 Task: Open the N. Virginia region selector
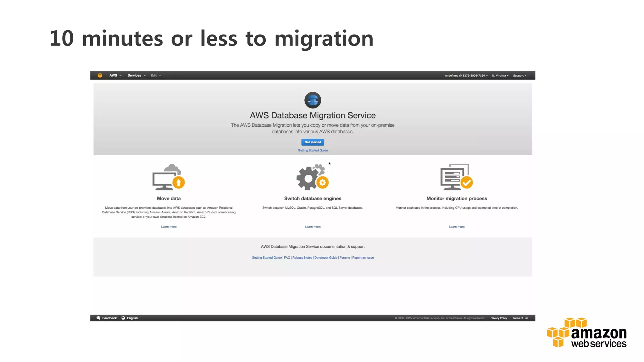click(x=500, y=75)
